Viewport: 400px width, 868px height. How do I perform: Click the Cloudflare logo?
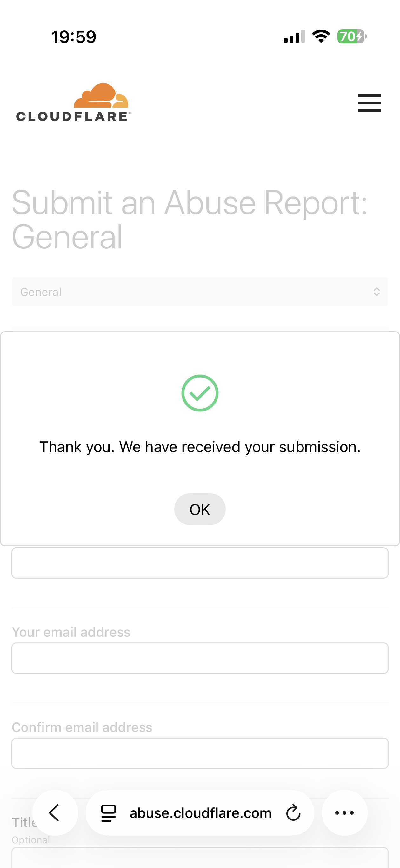74,102
